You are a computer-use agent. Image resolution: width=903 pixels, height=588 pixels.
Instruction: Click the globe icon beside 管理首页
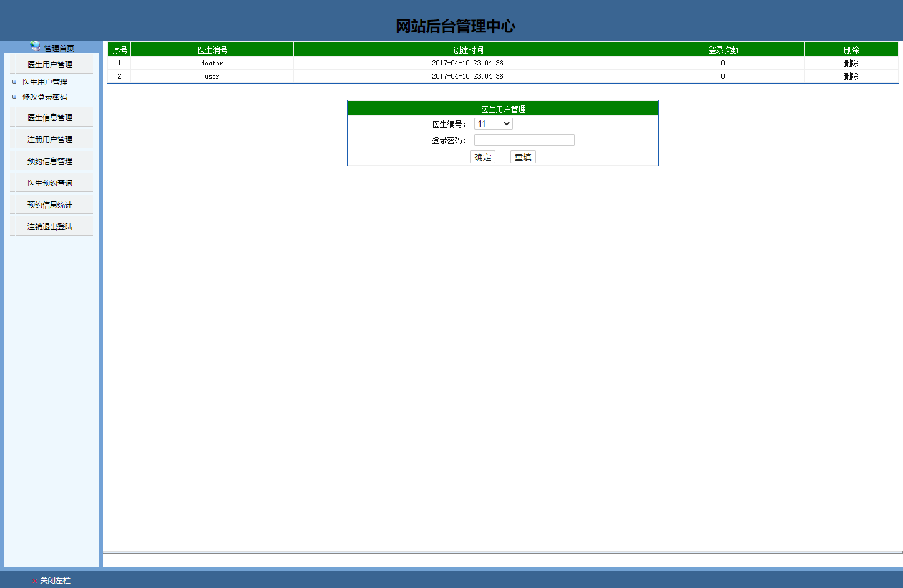click(x=35, y=46)
